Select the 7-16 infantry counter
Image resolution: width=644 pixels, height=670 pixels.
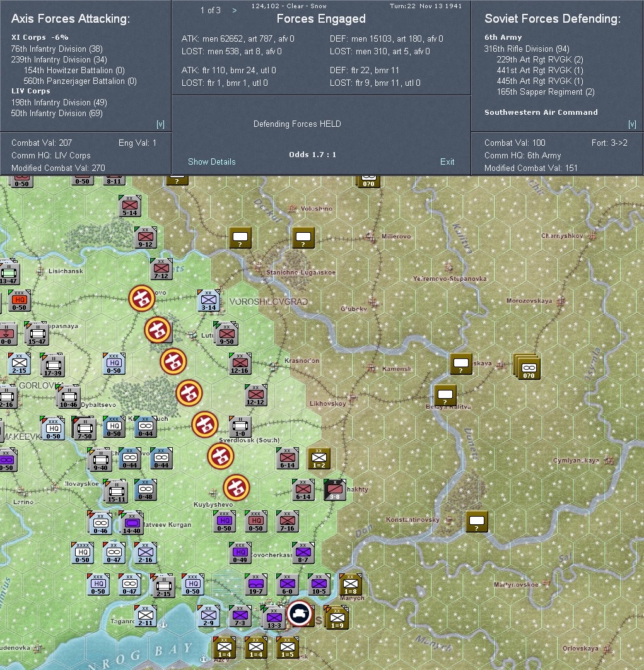point(287,521)
